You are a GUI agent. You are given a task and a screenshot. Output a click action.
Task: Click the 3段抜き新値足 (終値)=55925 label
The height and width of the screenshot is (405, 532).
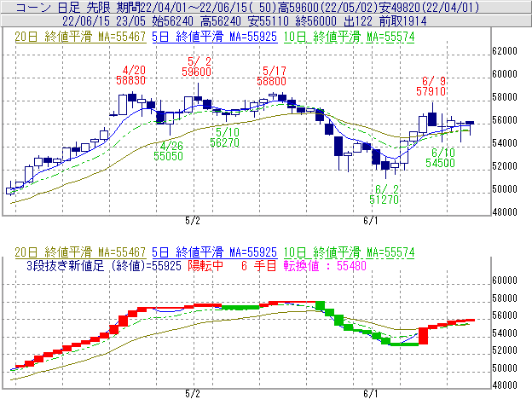[104, 265]
